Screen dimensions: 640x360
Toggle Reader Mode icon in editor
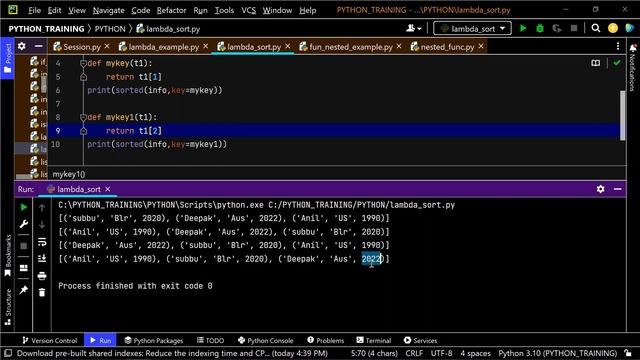click(x=596, y=63)
